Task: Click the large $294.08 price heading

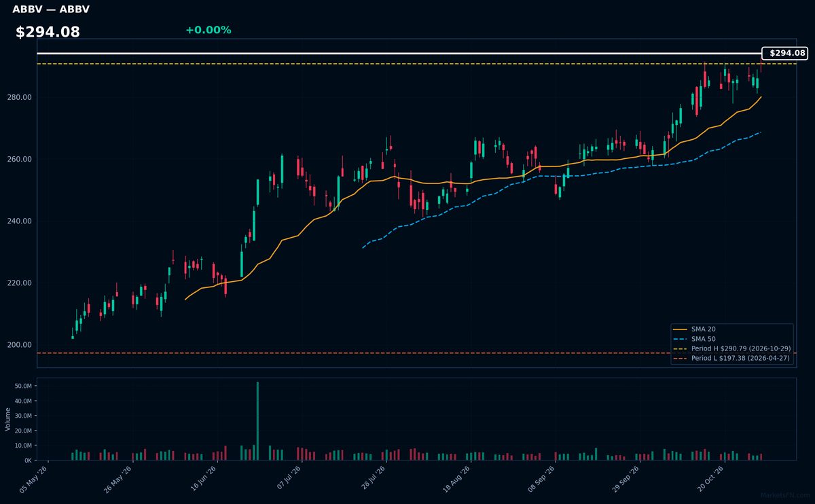Action: (48, 32)
